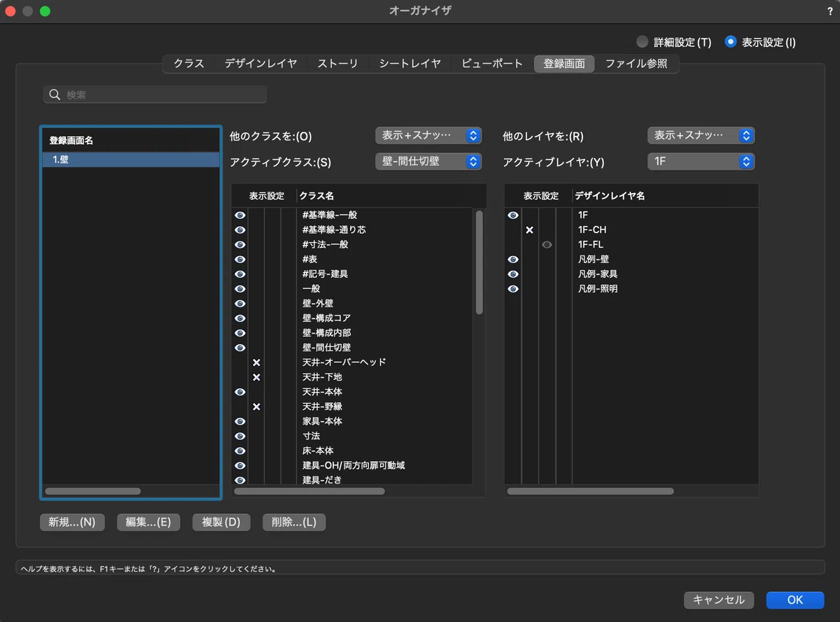The height and width of the screenshot is (622, 840).
Task: Click the 複製(D) button
Action: pyautogui.click(x=221, y=522)
